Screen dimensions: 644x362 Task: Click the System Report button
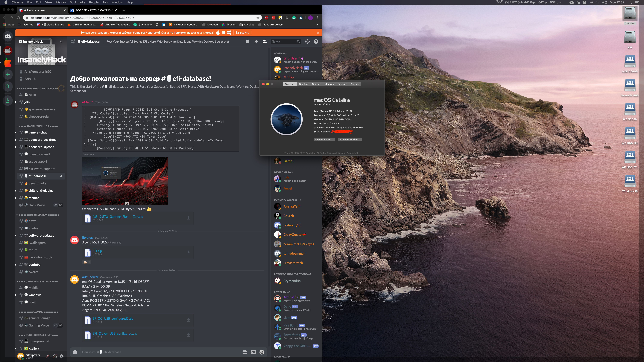pos(324,139)
